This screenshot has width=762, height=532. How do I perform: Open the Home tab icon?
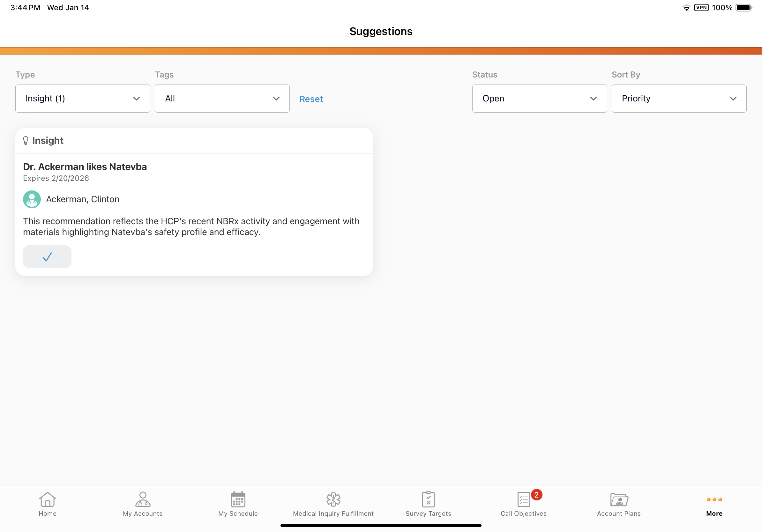click(x=48, y=499)
